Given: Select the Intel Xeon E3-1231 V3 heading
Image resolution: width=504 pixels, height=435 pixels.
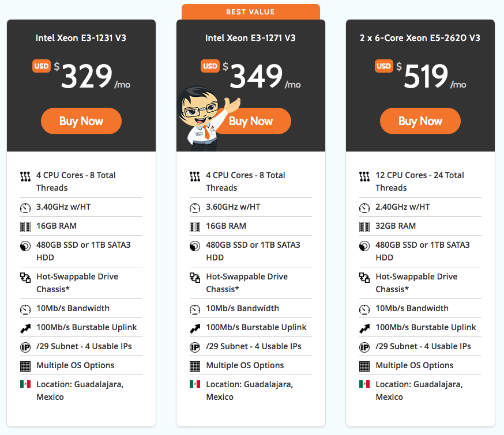Looking at the screenshot, I should [x=81, y=38].
